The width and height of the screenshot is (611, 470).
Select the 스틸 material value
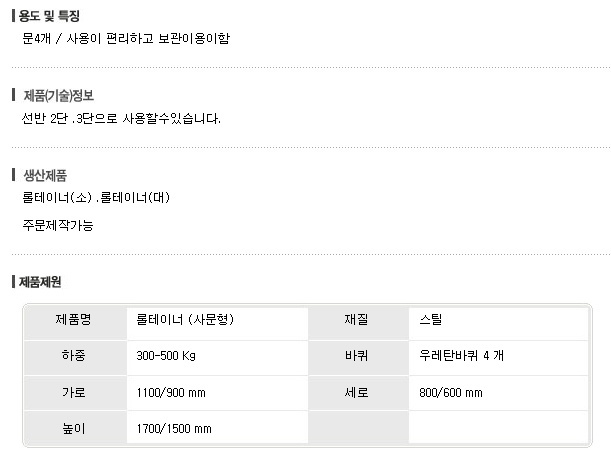[432, 320]
